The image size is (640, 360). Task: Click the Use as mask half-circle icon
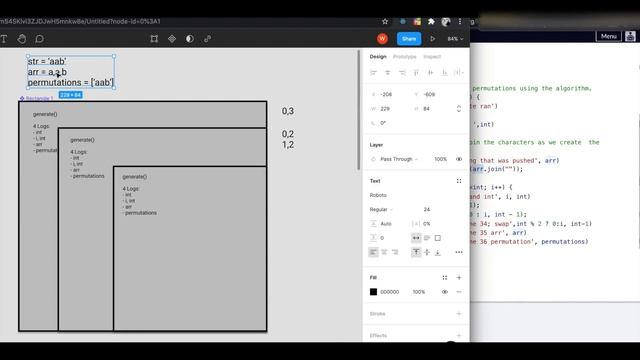click(190, 39)
